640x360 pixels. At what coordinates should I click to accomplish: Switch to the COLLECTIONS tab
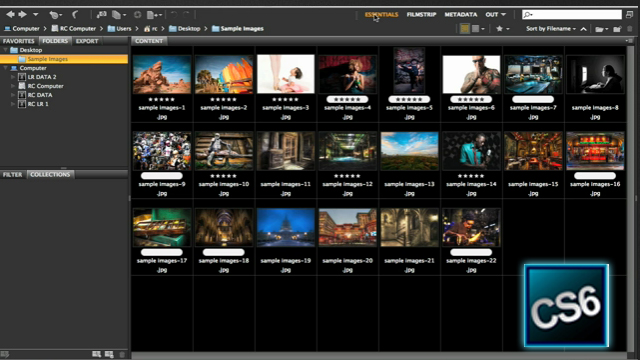click(50, 174)
